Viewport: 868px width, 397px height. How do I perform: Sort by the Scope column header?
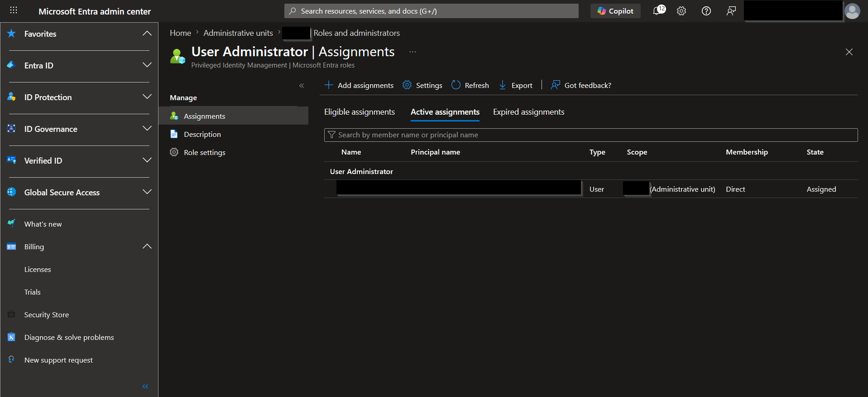pos(637,152)
